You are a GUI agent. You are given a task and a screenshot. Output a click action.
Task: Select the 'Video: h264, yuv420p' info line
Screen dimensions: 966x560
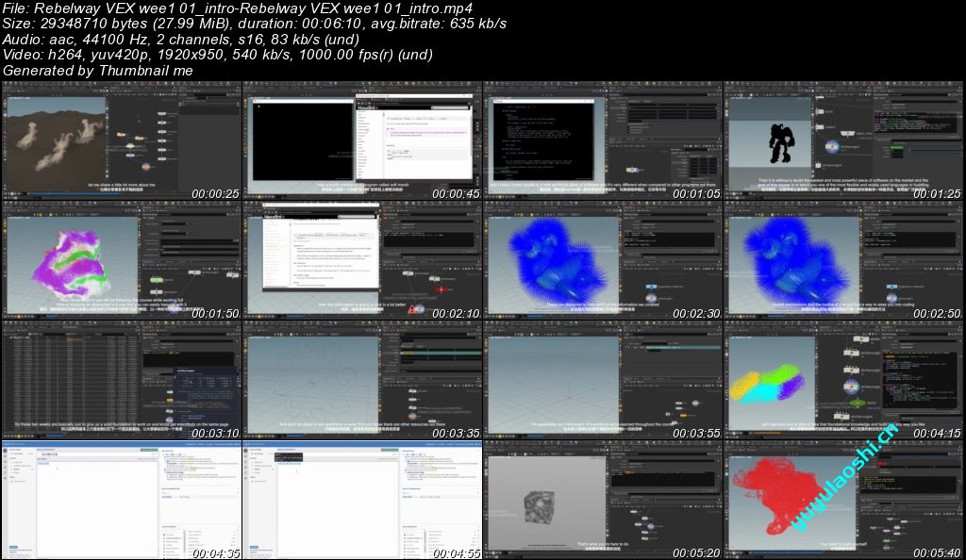[218, 54]
